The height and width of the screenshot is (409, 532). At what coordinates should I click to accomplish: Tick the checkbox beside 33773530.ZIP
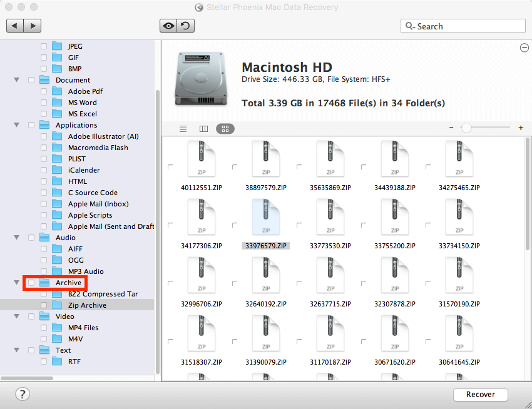(x=299, y=225)
